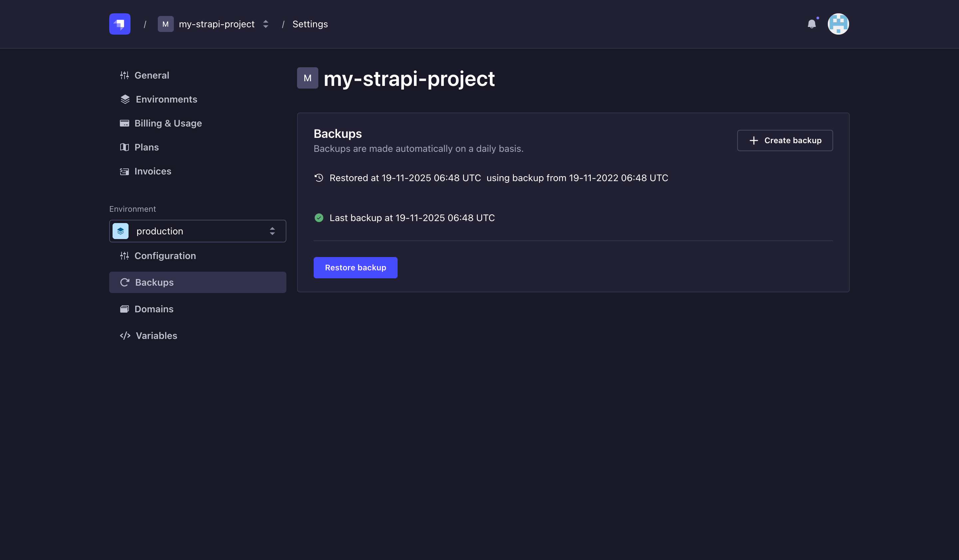This screenshot has height=560, width=959.
Task: Click the Variables code icon
Action: point(125,336)
